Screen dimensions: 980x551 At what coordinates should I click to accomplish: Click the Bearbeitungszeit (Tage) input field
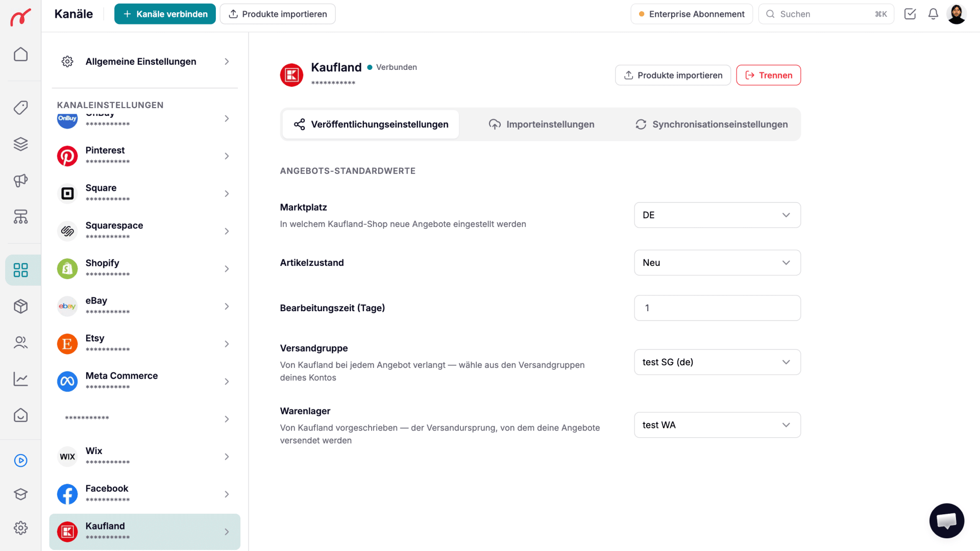(717, 308)
